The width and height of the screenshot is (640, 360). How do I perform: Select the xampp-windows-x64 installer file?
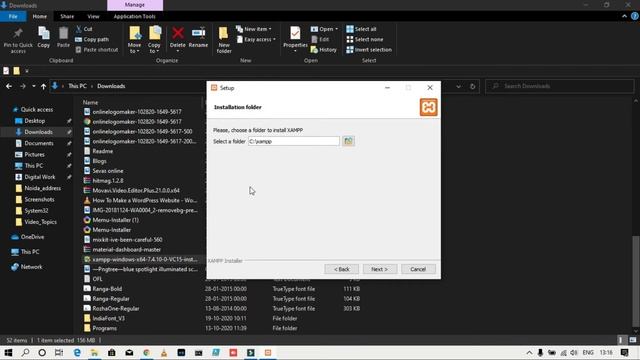(x=141, y=259)
